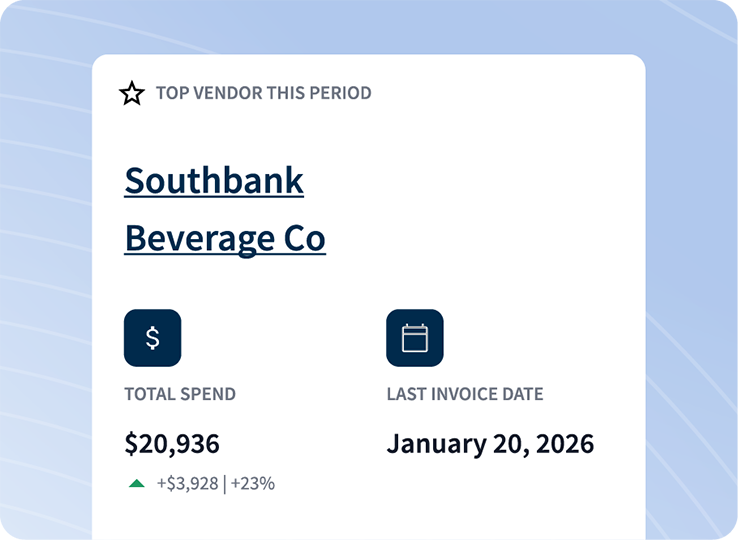738x540 pixels.
Task: Click the +$3,928 change amount
Action: pyautogui.click(x=187, y=484)
